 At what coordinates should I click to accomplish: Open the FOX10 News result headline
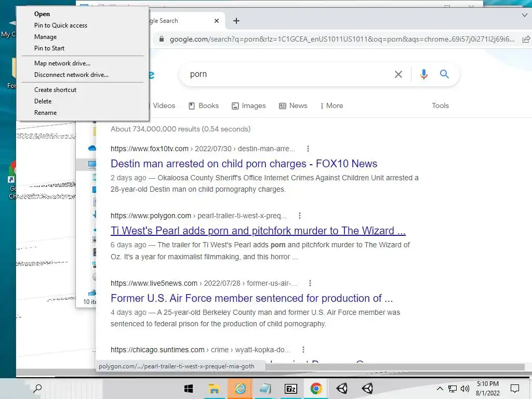(x=244, y=164)
